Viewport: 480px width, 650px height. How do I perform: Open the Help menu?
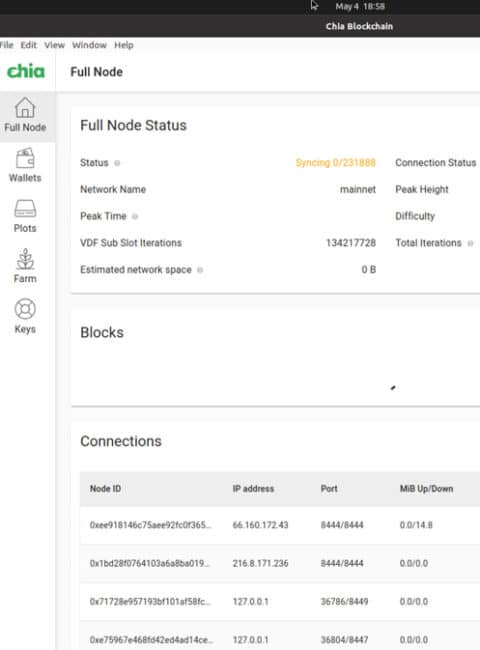coord(124,45)
